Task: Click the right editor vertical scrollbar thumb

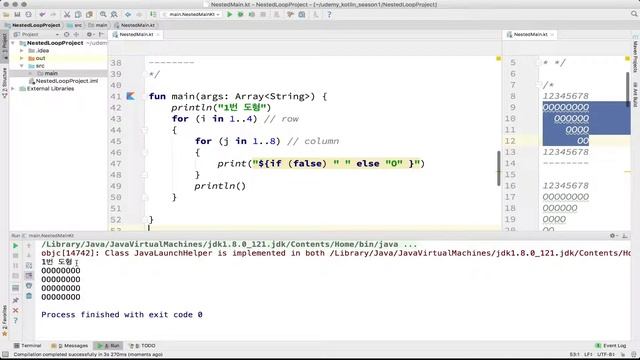Action: (x=627, y=89)
